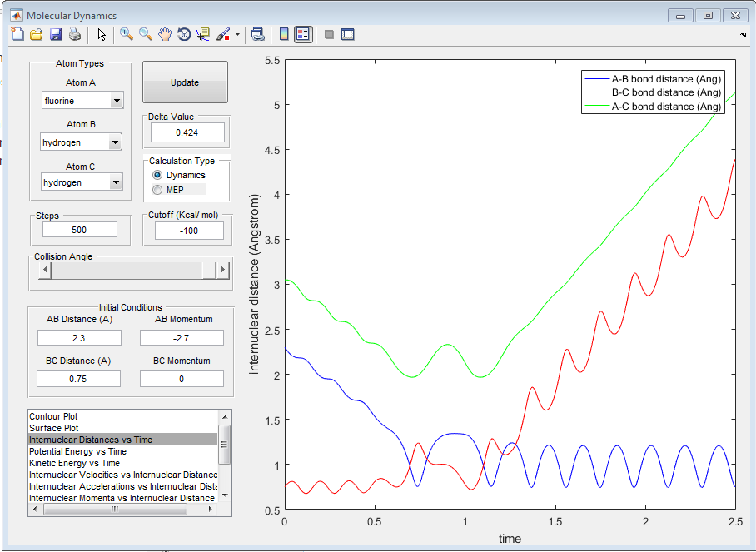Viewport: 756px width, 552px height.
Task: Click the New Figure icon
Action: pyautogui.click(x=17, y=34)
